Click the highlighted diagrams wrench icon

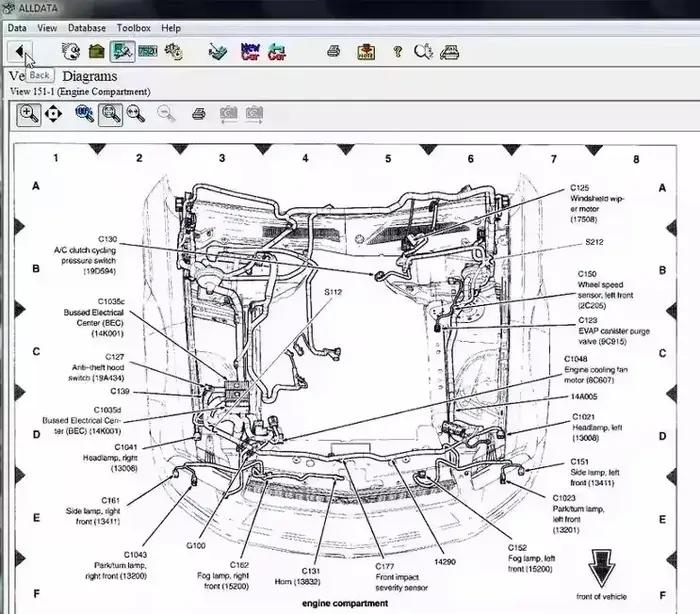[x=122, y=52]
